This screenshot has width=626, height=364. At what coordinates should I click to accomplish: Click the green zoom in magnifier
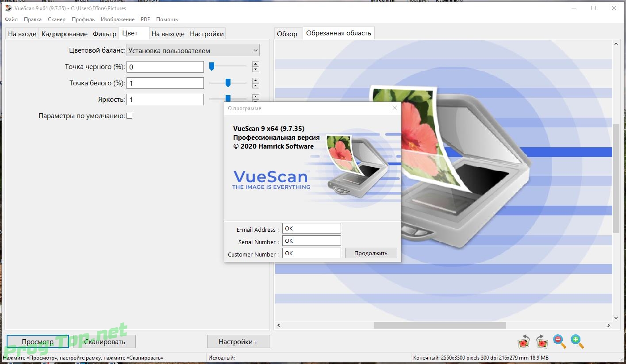coord(577,341)
